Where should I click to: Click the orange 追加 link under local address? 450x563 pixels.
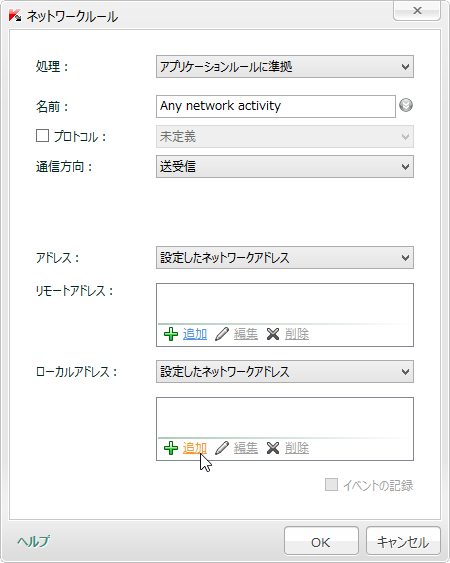[x=195, y=448]
